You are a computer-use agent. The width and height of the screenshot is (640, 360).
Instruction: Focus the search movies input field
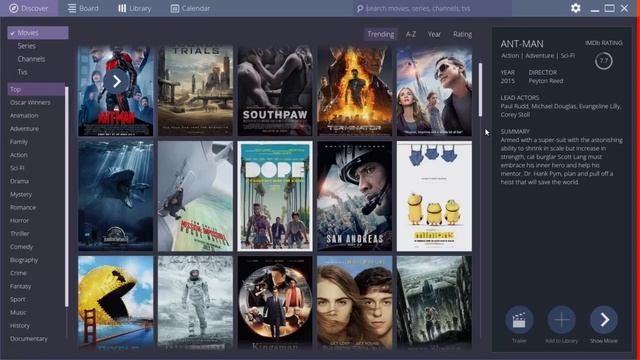(432, 8)
